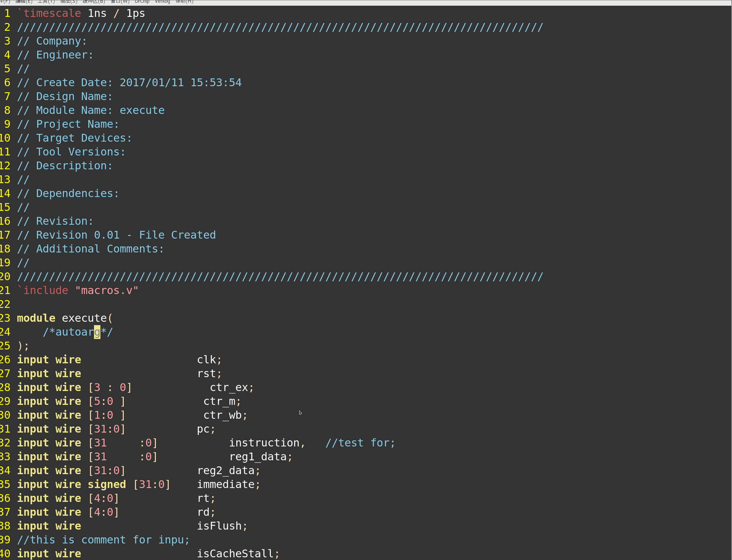Open the 帮助(H) help menu
Viewport: 732px width, 560px height.
184,2
